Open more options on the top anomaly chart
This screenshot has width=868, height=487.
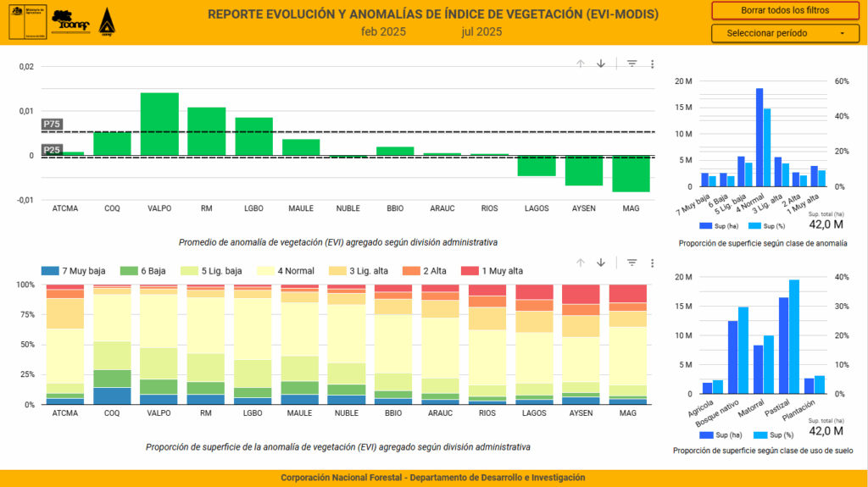point(652,64)
